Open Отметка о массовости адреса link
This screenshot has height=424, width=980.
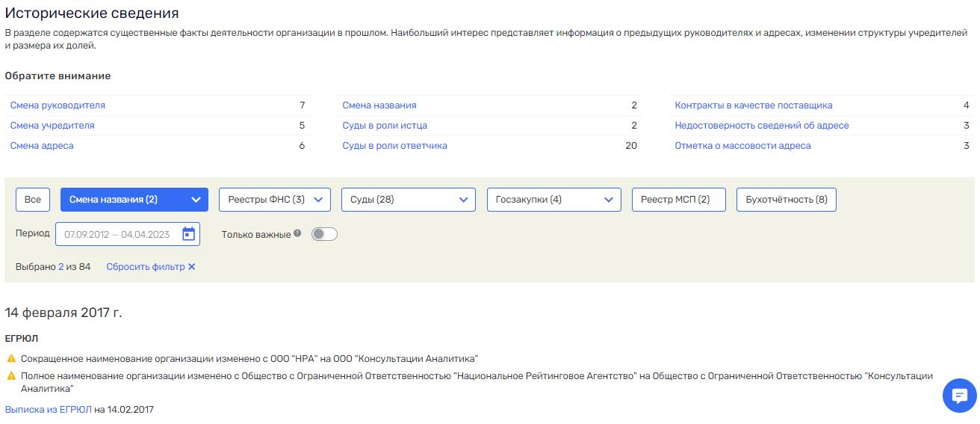[x=742, y=146]
